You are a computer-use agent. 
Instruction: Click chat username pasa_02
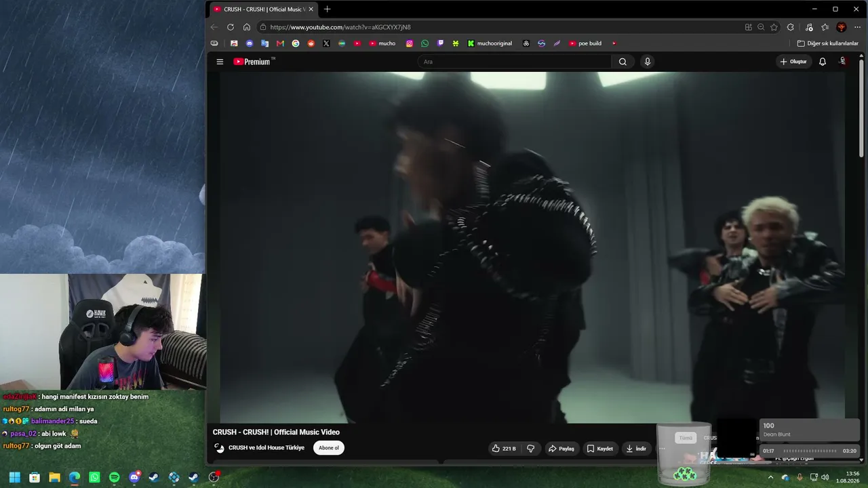[x=23, y=434]
